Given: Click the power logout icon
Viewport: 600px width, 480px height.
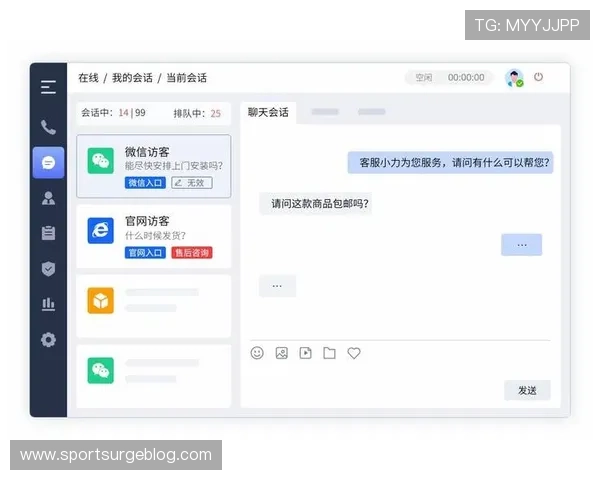Looking at the screenshot, I should coord(538,77).
